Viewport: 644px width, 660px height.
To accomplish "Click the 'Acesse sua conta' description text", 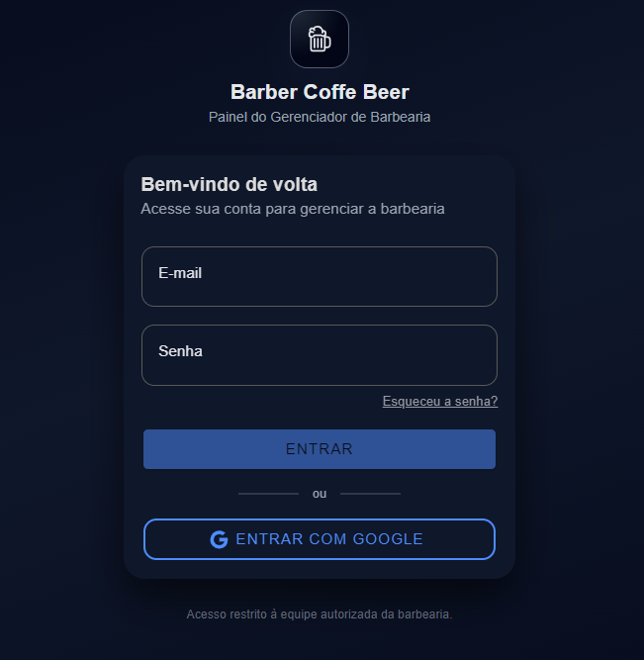I will coord(292,209).
